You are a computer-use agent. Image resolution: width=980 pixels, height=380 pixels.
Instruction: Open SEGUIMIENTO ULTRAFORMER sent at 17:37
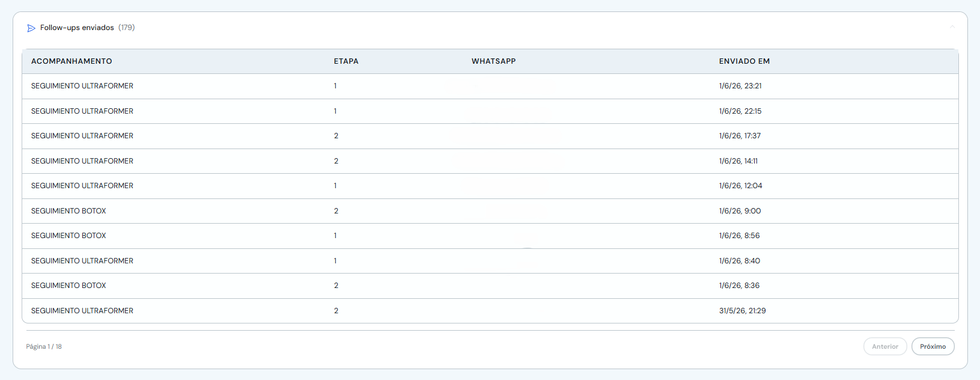[82, 136]
